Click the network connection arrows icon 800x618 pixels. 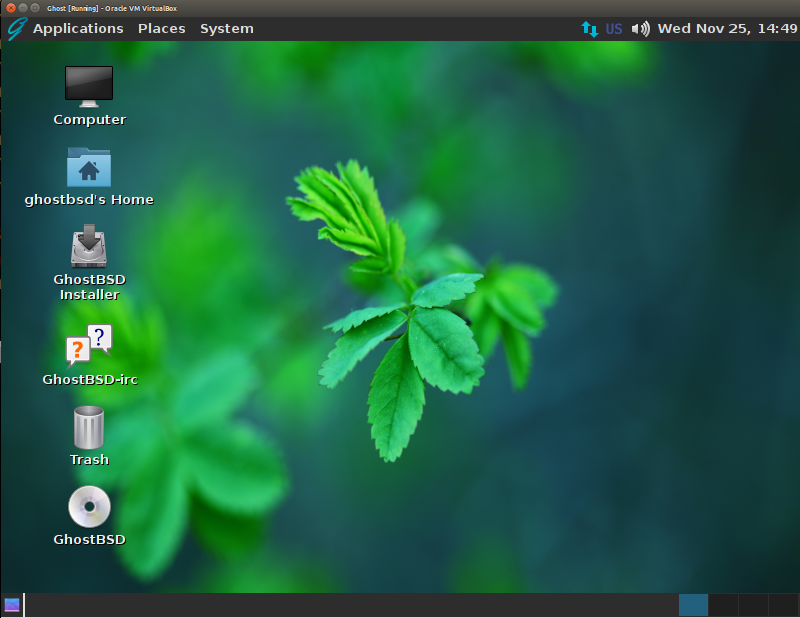pos(589,28)
